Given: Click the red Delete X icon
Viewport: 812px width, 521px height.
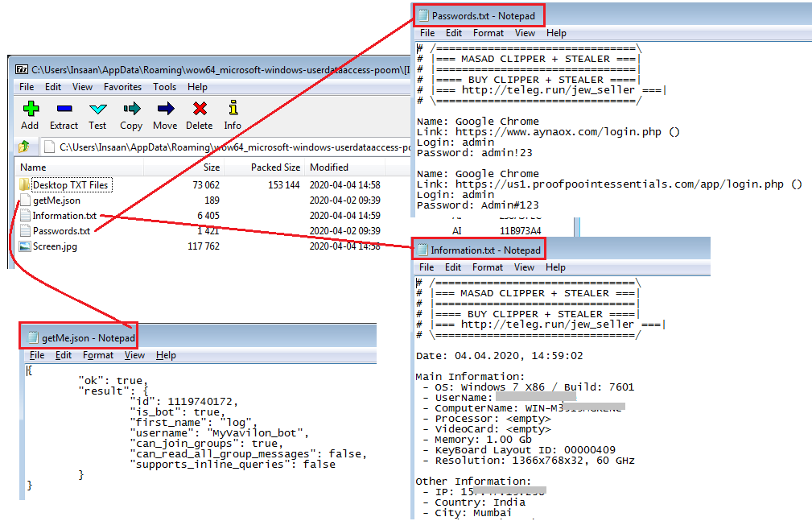Looking at the screenshot, I should click(x=200, y=109).
